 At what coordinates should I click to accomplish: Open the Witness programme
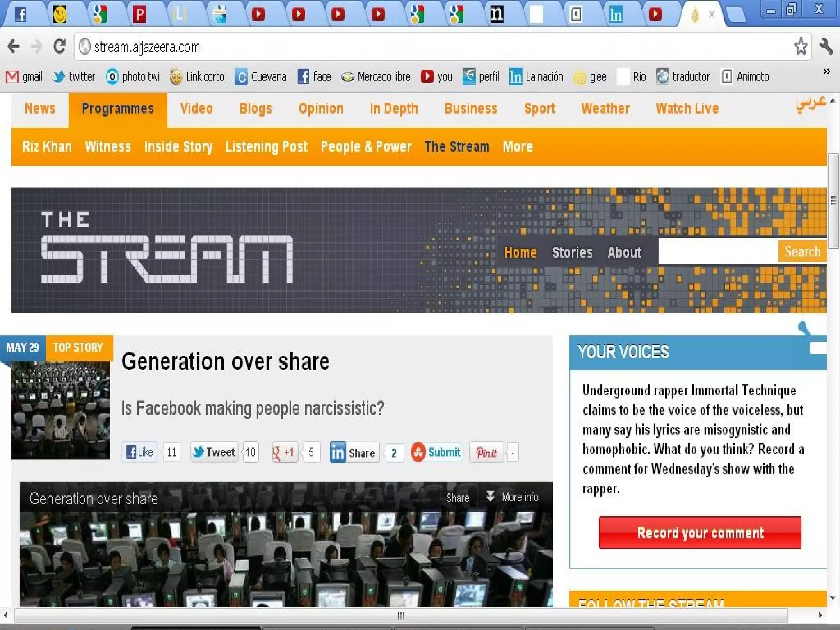pyautogui.click(x=108, y=147)
